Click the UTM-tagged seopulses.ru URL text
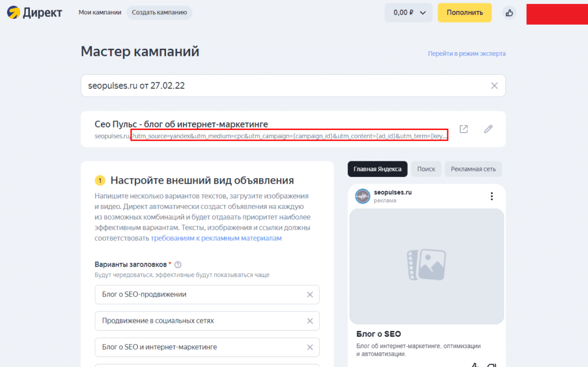 [271, 136]
